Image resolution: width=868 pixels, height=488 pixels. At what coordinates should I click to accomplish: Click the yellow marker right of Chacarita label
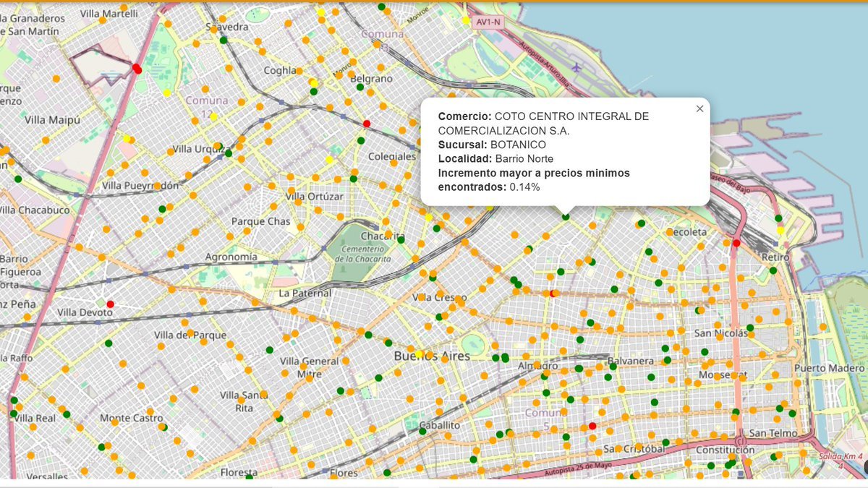428,216
